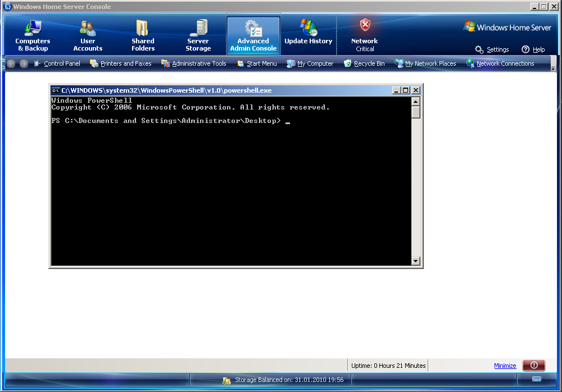562x392 pixels.
Task: Click the PowerShell scrollbar down arrow
Action: click(415, 261)
